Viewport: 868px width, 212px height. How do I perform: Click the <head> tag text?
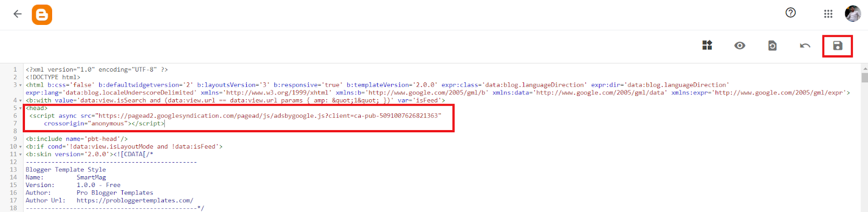click(x=36, y=108)
